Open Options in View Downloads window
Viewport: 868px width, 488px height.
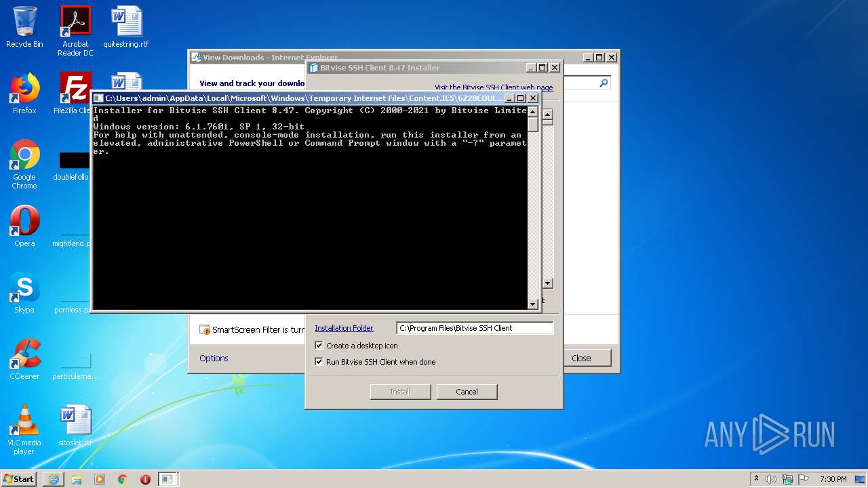[x=214, y=358]
